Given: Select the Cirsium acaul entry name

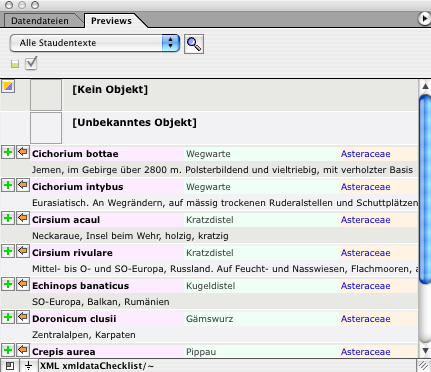Looking at the screenshot, I should (66, 220).
